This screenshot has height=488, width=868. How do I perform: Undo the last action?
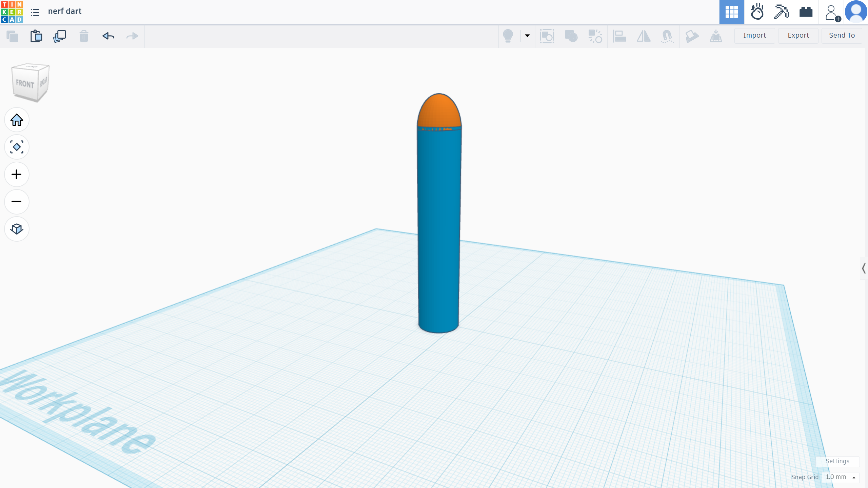pos(108,36)
